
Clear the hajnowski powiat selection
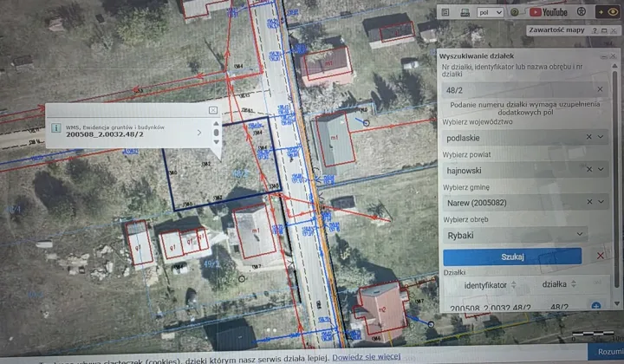(x=589, y=170)
